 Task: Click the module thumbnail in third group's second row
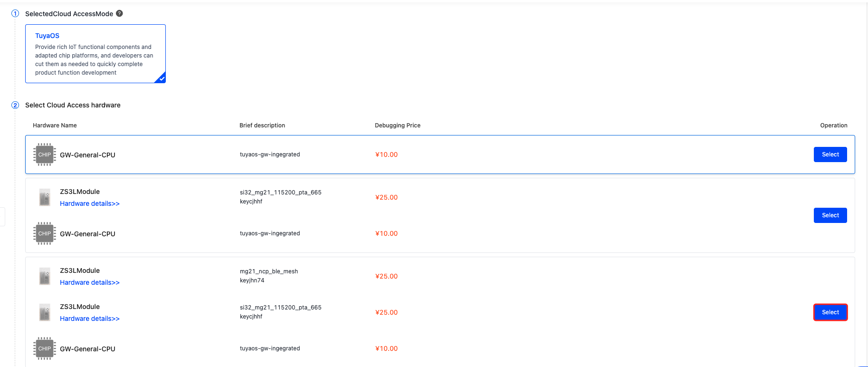[x=45, y=312]
